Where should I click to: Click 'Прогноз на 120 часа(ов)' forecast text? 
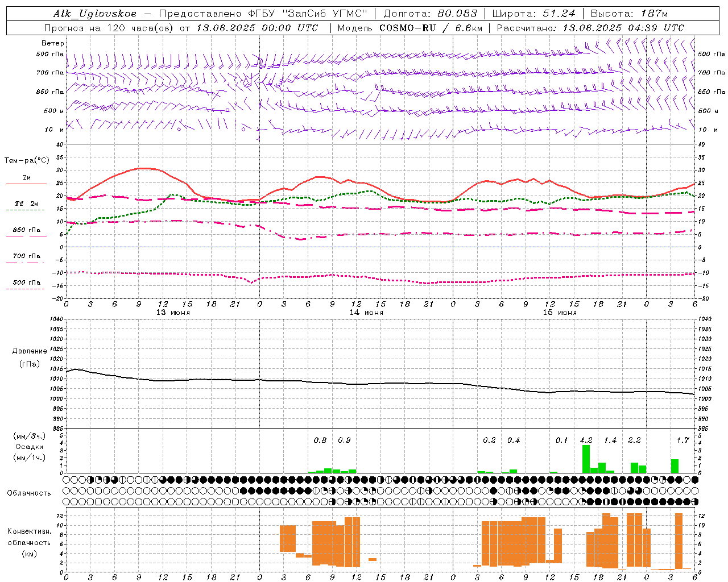point(110,28)
